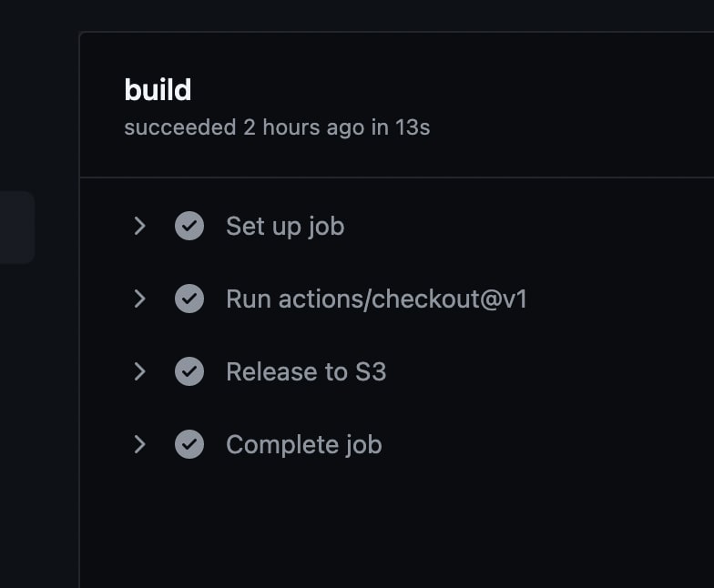Click the 13s duration text
Screen dimensions: 714x588
[413, 127]
